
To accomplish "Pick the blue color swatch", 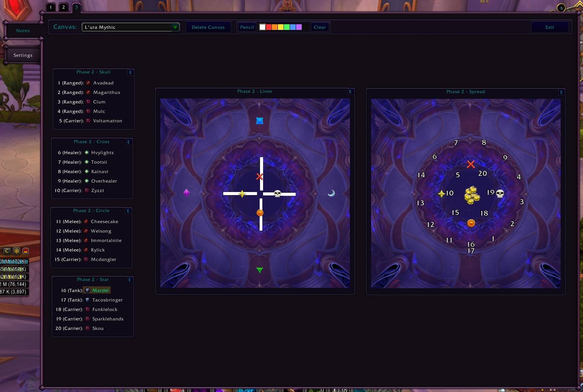I will pos(293,27).
